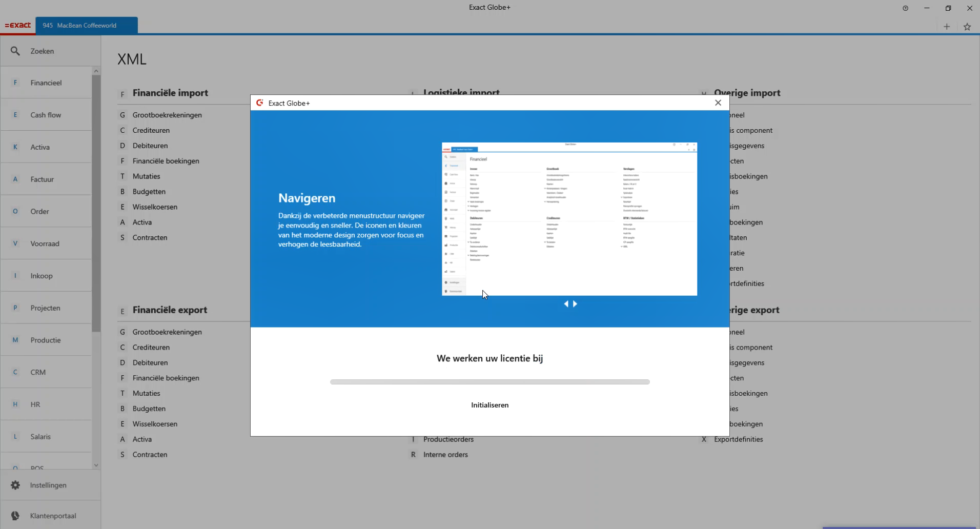Show next slide in the Navigeren carousel
Viewport: 980px width, 529px height.
pos(575,304)
